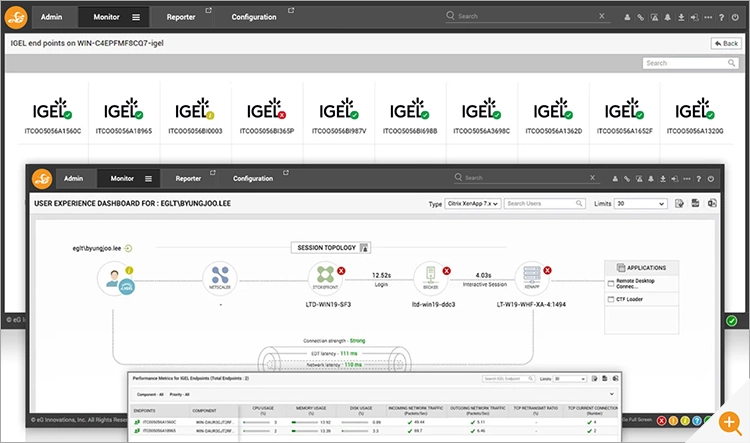Open the Admin tab in the front window
This screenshot has width=750, height=443.
pyautogui.click(x=73, y=178)
